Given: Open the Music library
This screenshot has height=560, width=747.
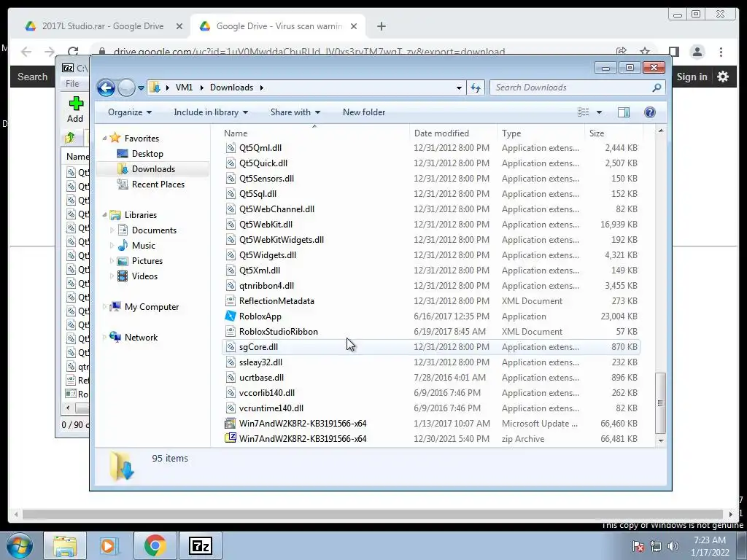Looking at the screenshot, I should pos(144,246).
